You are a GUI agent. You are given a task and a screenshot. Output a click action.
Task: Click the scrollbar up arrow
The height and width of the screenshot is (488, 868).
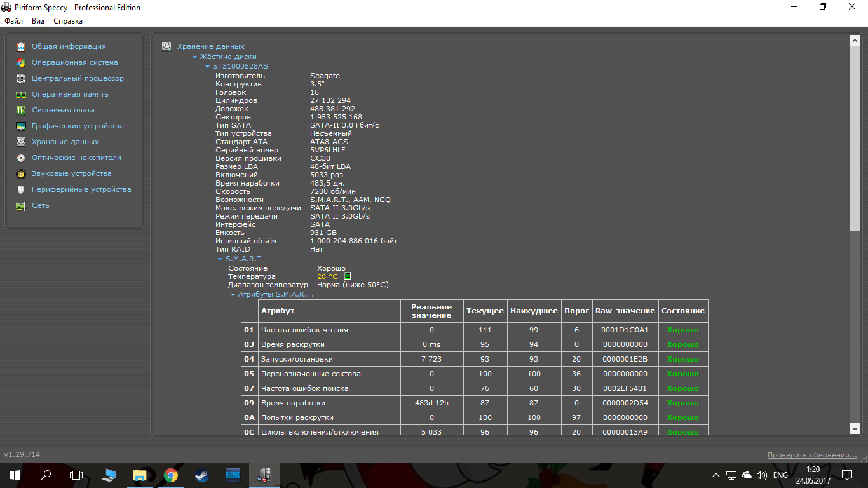(x=855, y=40)
